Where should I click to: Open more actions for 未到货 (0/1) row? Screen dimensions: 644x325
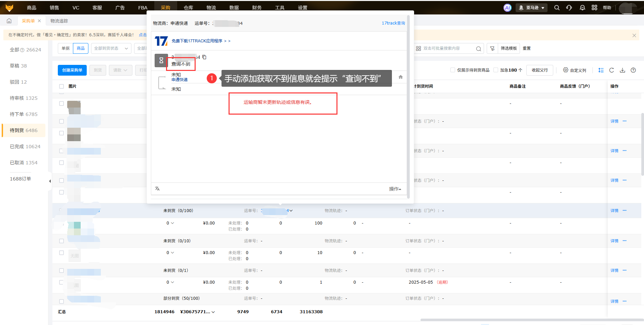point(625,270)
